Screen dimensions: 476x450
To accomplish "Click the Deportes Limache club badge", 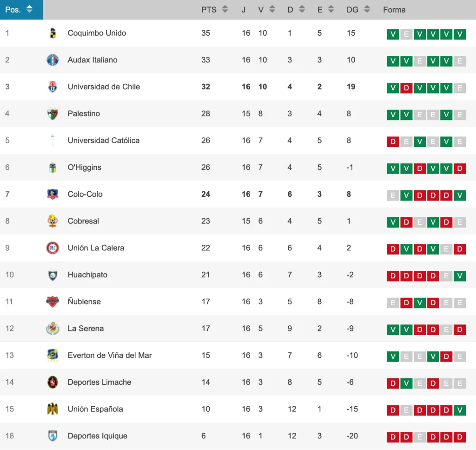I will pyautogui.click(x=53, y=382).
